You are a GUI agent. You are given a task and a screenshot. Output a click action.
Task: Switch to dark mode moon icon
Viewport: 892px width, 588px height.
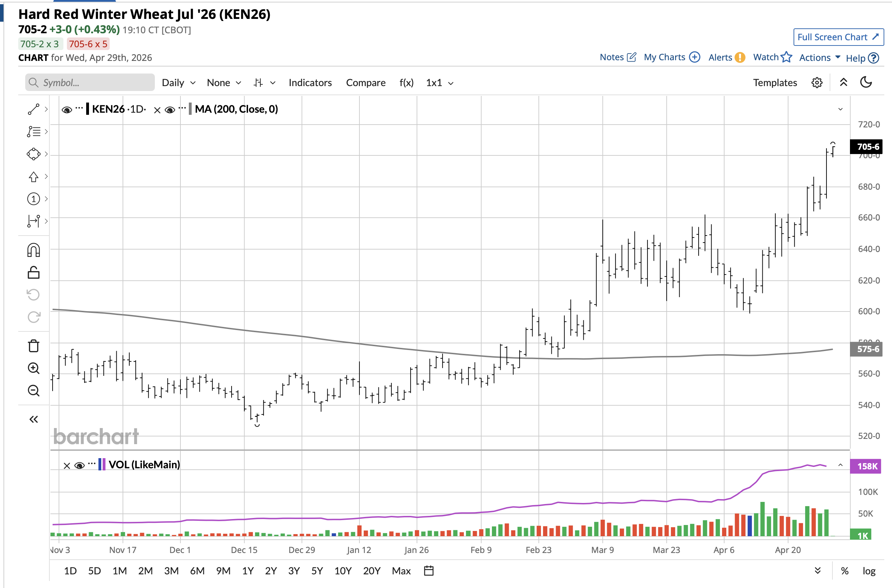(866, 82)
